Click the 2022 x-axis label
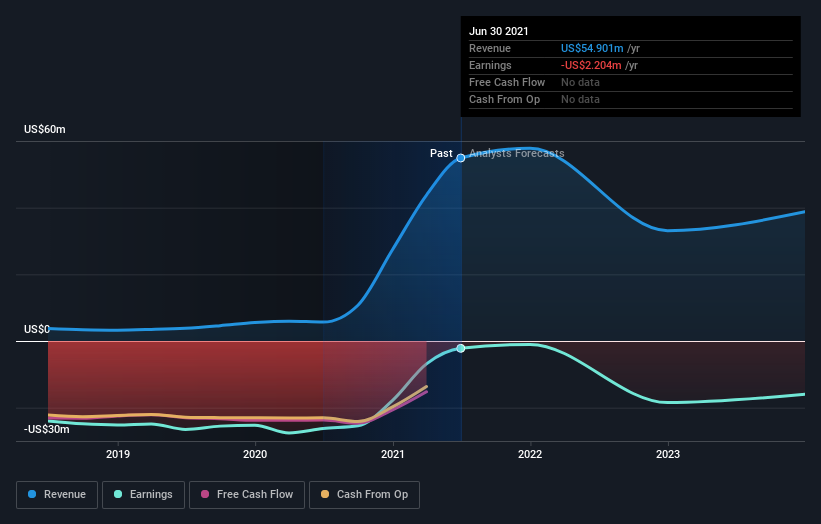The width and height of the screenshot is (821, 524). [x=530, y=454]
